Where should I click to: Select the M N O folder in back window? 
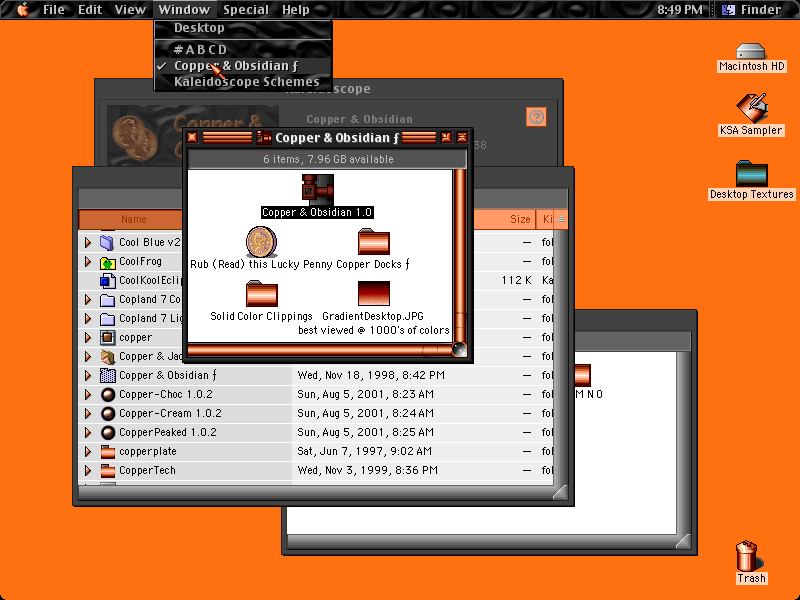click(583, 376)
